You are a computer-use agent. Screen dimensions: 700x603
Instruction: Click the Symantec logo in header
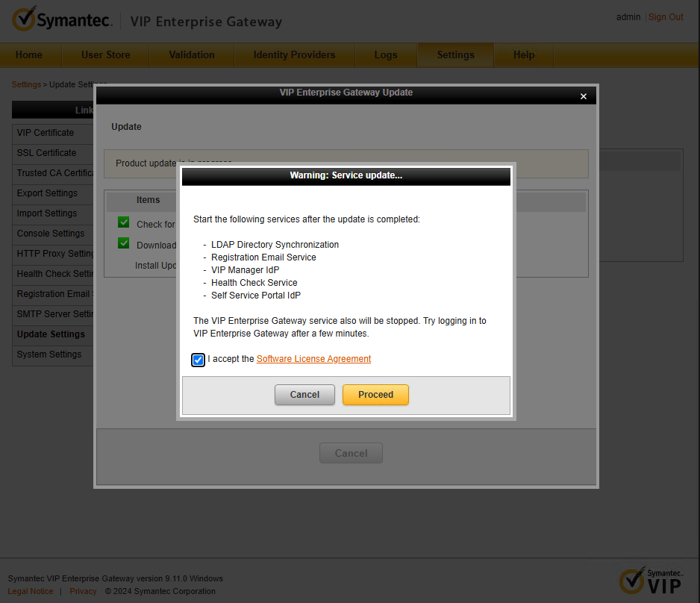[61, 19]
